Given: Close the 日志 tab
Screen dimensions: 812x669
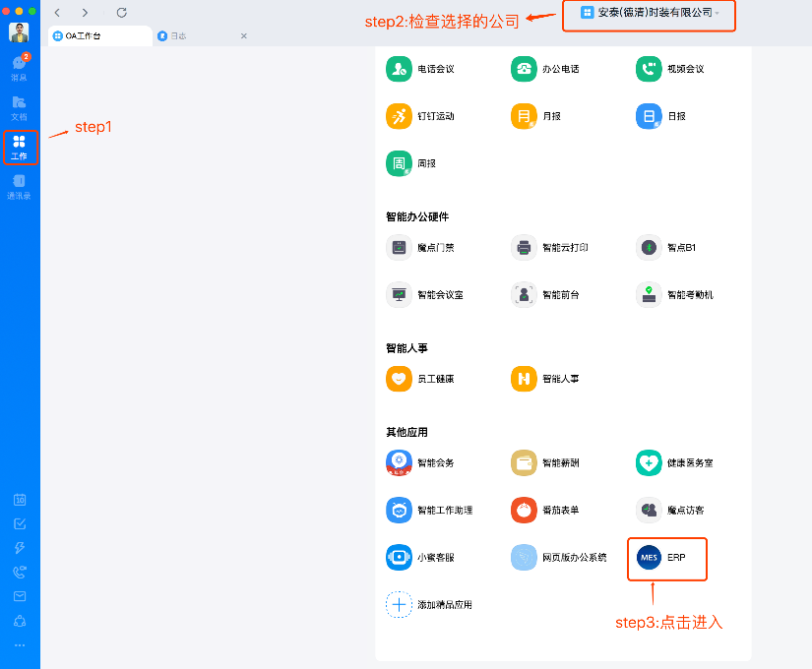Looking at the screenshot, I should [x=244, y=36].
